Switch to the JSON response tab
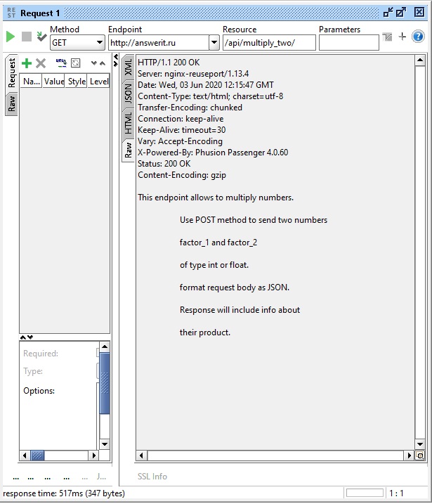 pos(128,93)
